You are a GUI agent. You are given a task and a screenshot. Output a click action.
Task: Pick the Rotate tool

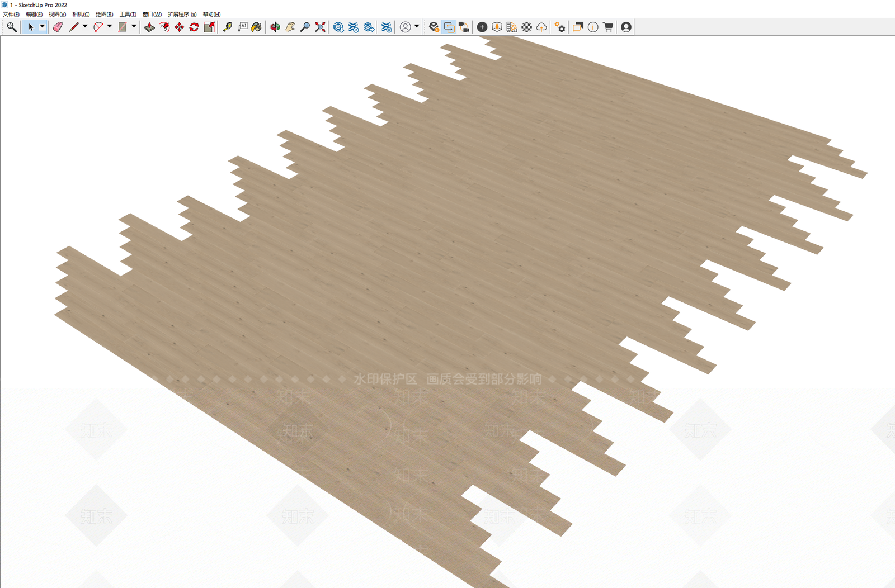pyautogui.click(x=194, y=27)
